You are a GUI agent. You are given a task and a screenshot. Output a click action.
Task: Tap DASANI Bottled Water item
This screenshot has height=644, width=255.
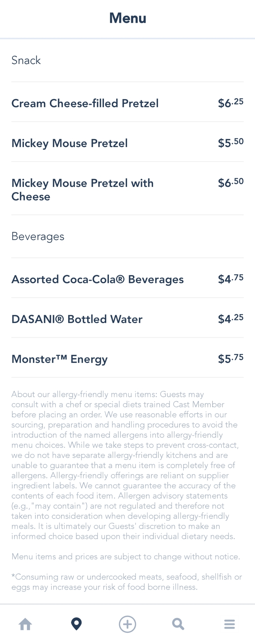[x=77, y=319]
